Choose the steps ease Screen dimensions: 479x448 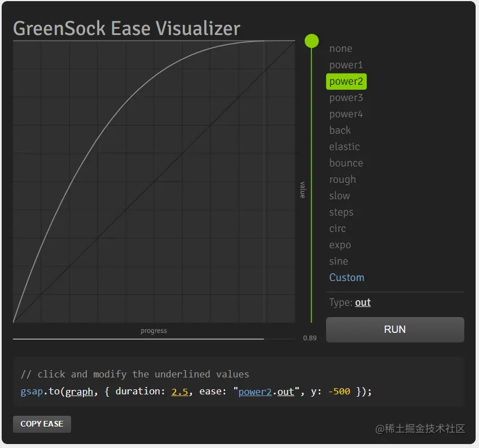click(341, 212)
